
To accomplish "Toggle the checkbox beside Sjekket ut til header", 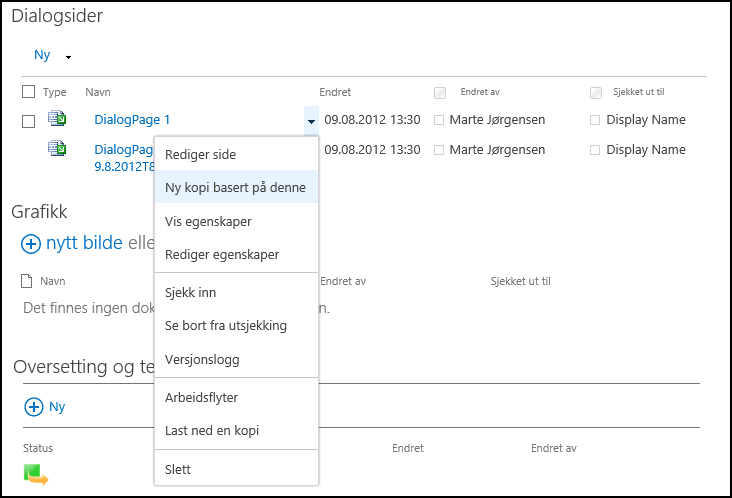I will tap(596, 93).
